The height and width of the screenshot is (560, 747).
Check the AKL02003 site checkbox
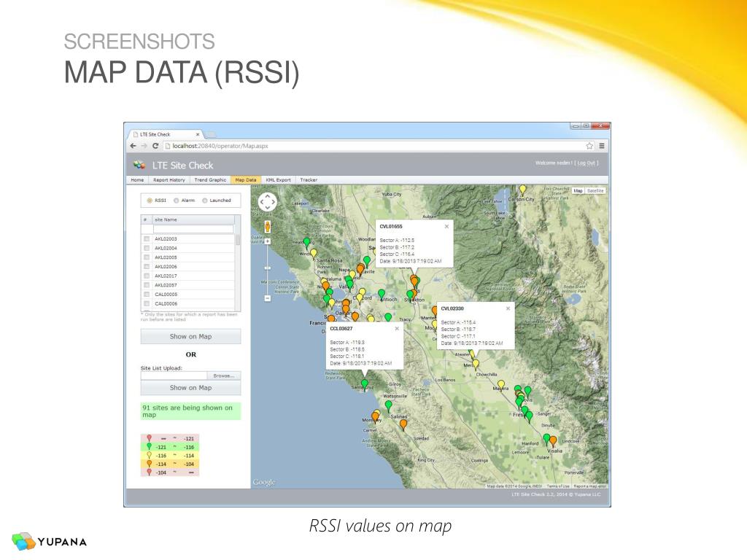pos(147,239)
